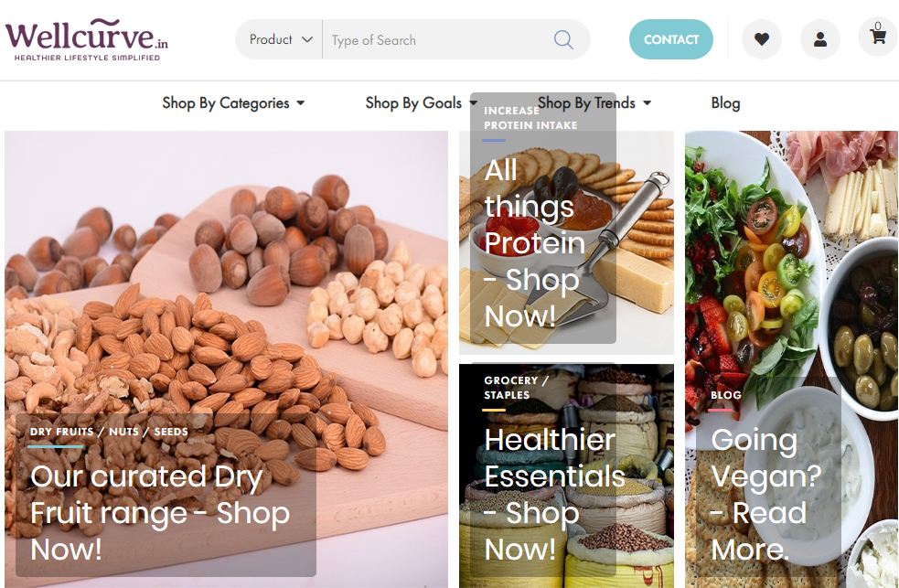Click the Wellcurve.in logo
Image resolution: width=899 pixels, height=588 pixels.
click(x=87, y=39)
